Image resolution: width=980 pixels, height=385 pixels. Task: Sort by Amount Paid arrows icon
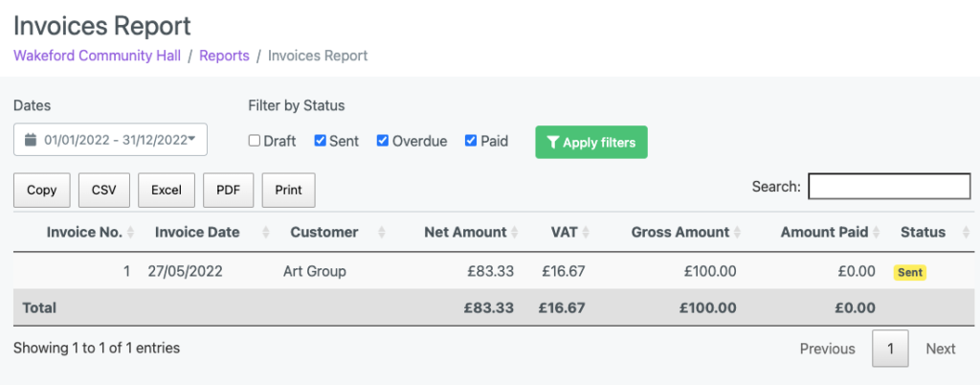pyautogui.click(x=877, y=233)
